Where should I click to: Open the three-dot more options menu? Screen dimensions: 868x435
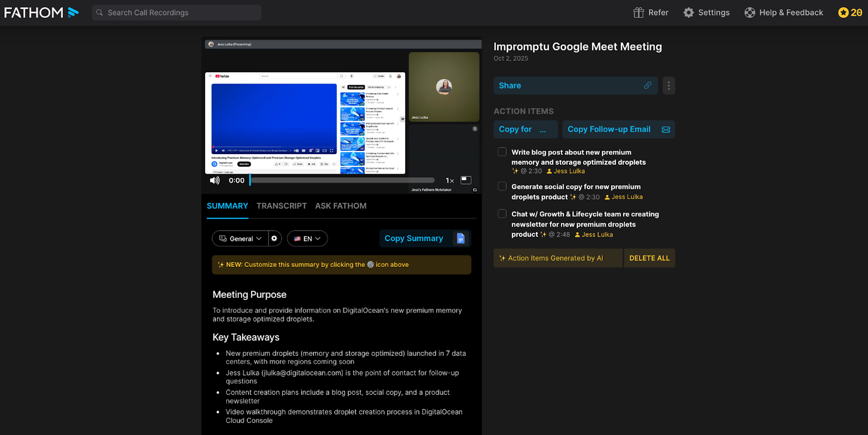point(668,86)
